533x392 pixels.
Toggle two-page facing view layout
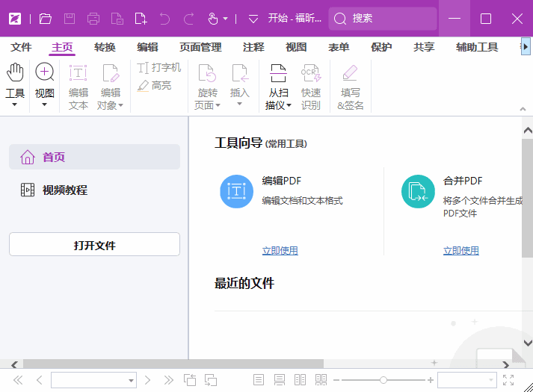300,380
